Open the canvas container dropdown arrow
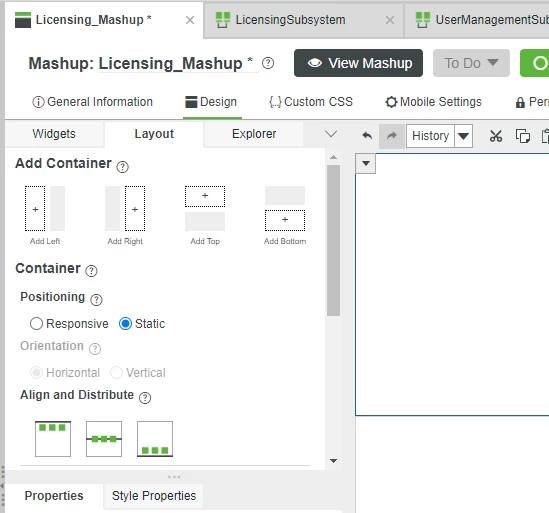 point(366,163)
